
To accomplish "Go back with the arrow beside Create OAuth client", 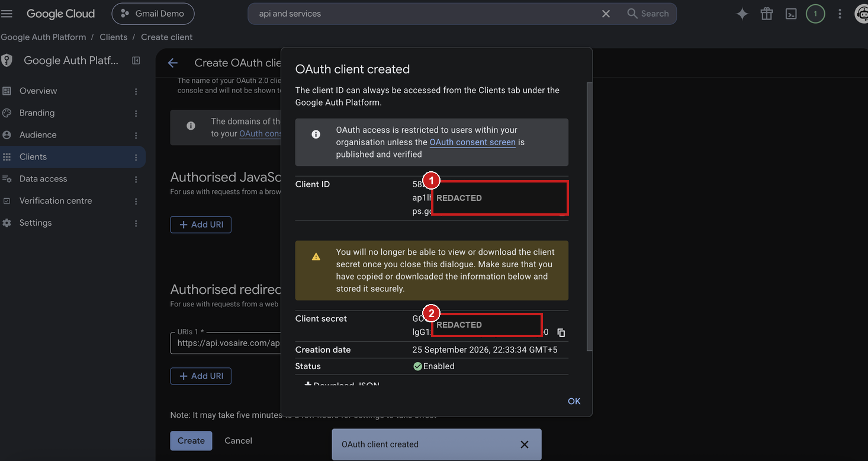I will pyautogui.click(x=172, y=63).
